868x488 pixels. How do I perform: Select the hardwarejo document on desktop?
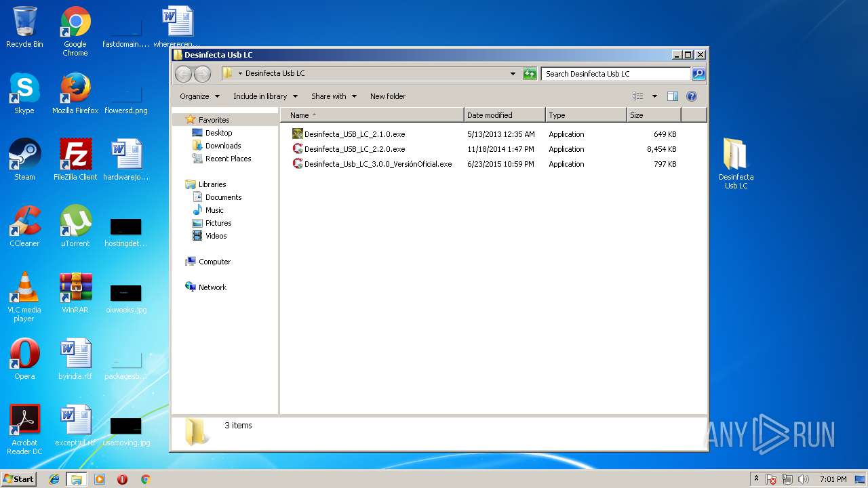pyautogui.click(x=126, y=160)
